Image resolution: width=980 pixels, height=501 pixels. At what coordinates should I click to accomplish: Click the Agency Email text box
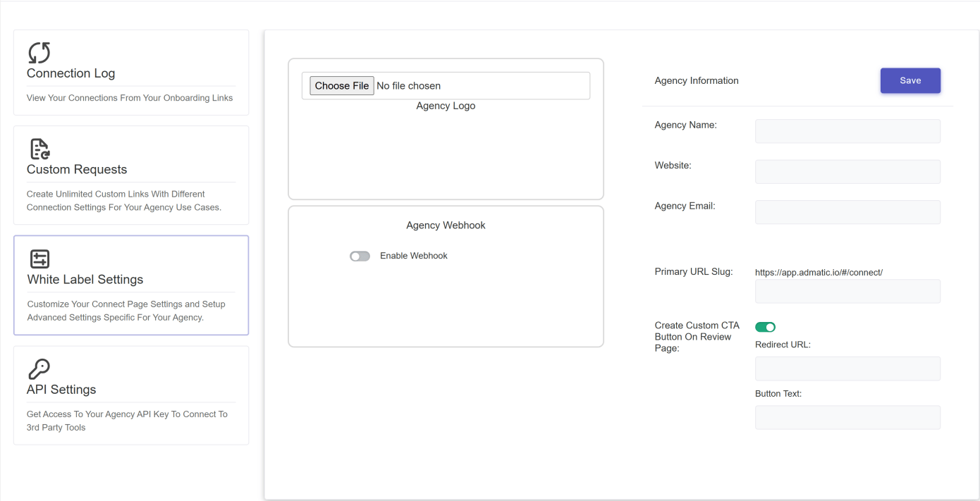[847, 212]
